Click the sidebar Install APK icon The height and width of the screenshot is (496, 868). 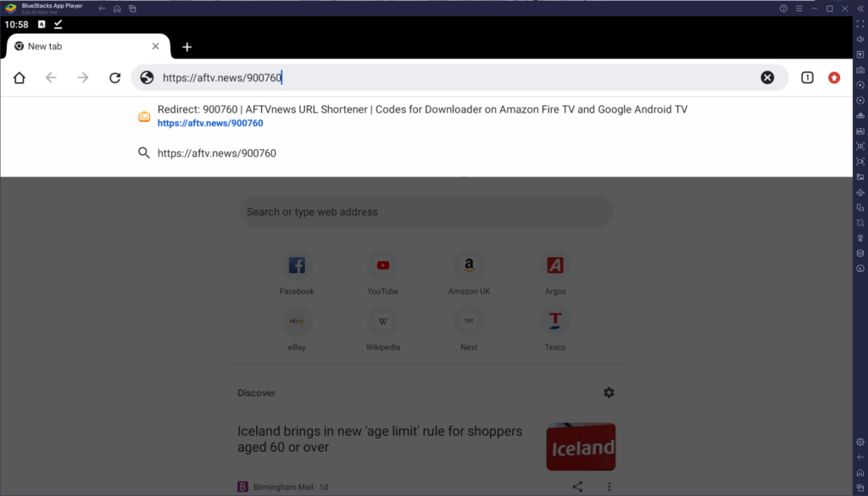point(860,131)
